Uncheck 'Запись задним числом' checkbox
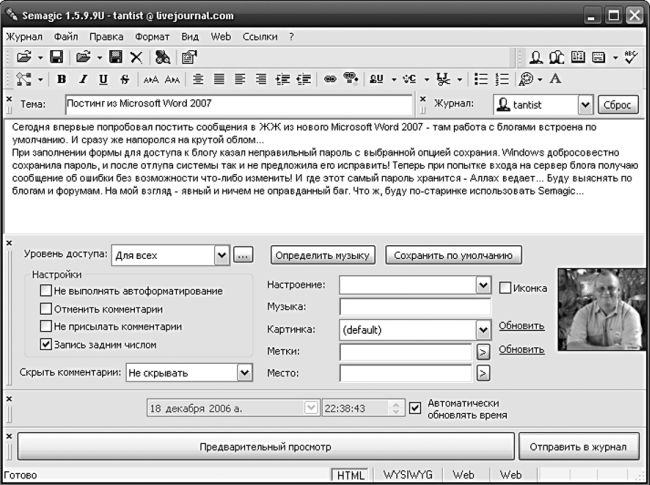Screen dimensions: 650x485 tap(46, 344)
